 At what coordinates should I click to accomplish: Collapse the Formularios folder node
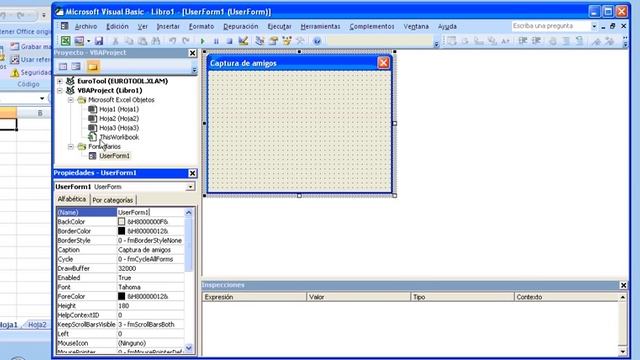pos(71,147)
